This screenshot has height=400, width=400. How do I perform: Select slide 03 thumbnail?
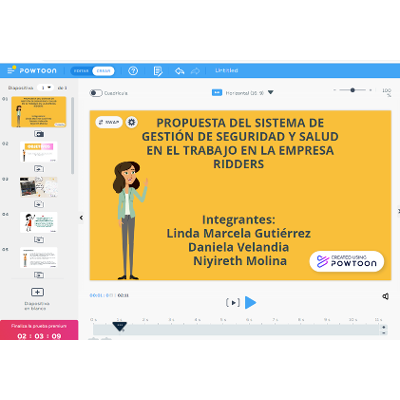39,187
